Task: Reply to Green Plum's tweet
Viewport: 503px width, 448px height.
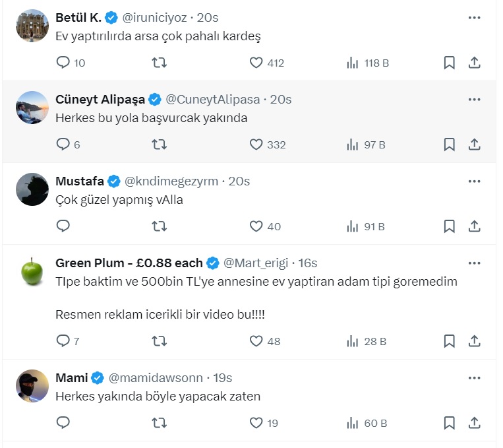Action: pyautogui.click(x=63, y=341)
